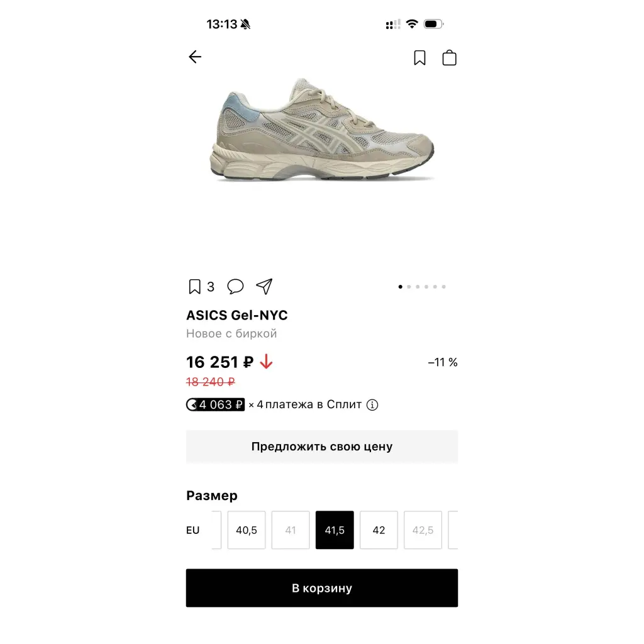Tap the 4 063 ₽ Split badge
This screenshot has height=644, width=644.
tap(215, 404)
